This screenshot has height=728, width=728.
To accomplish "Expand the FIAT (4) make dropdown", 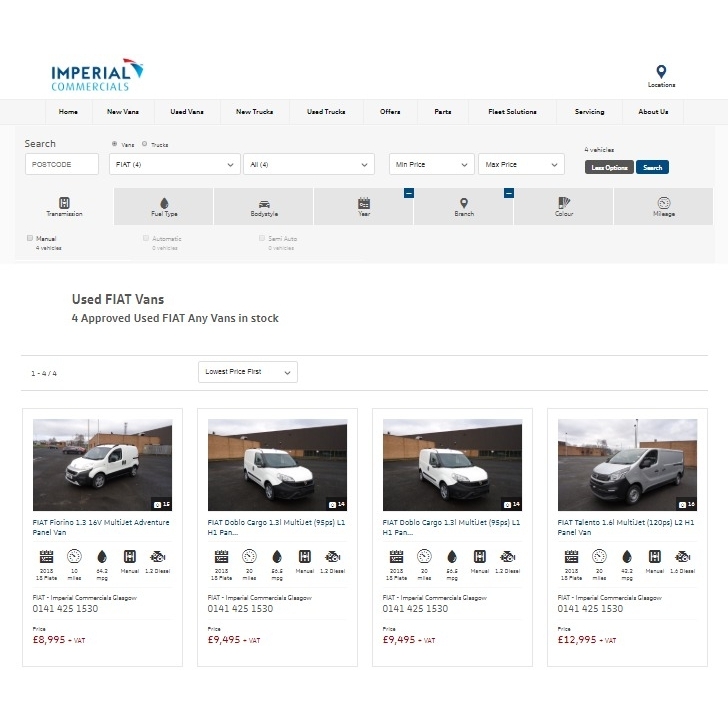I will (x=174, y=164).
